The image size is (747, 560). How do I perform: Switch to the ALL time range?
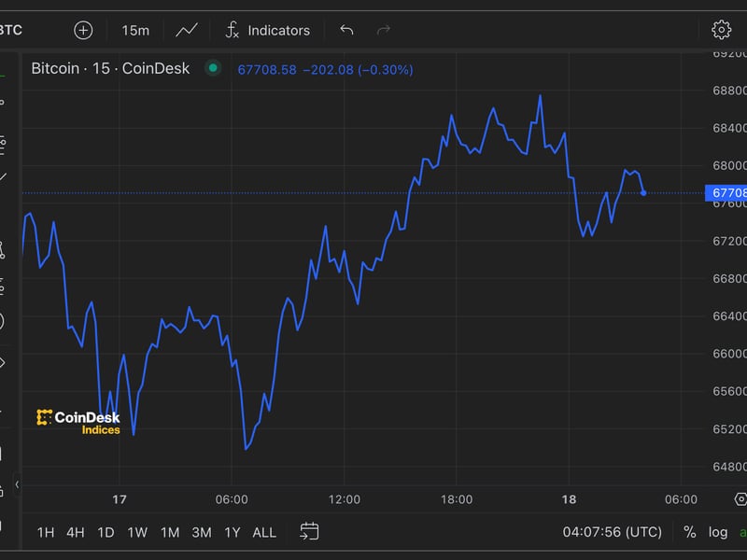pyautogui.click(x=264, y=532)
